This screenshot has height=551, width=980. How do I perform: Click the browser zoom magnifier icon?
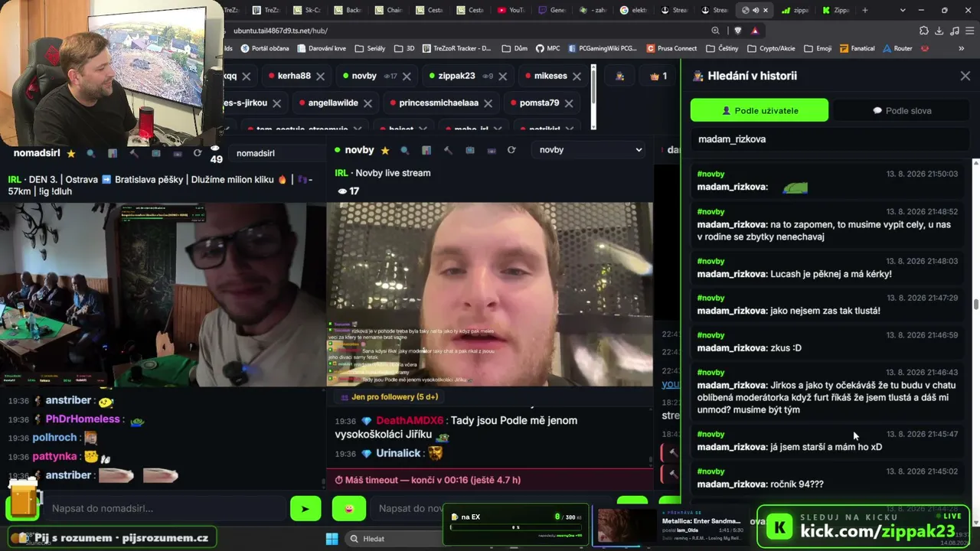point(715,31)
